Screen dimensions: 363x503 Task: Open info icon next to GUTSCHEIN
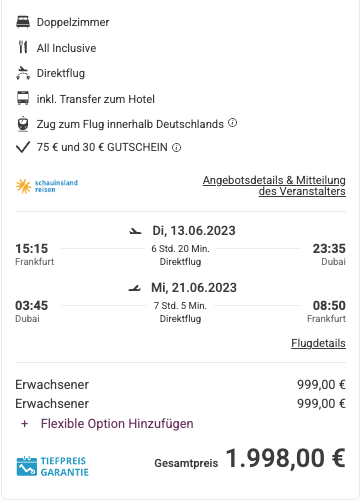(x=176, y=147)
